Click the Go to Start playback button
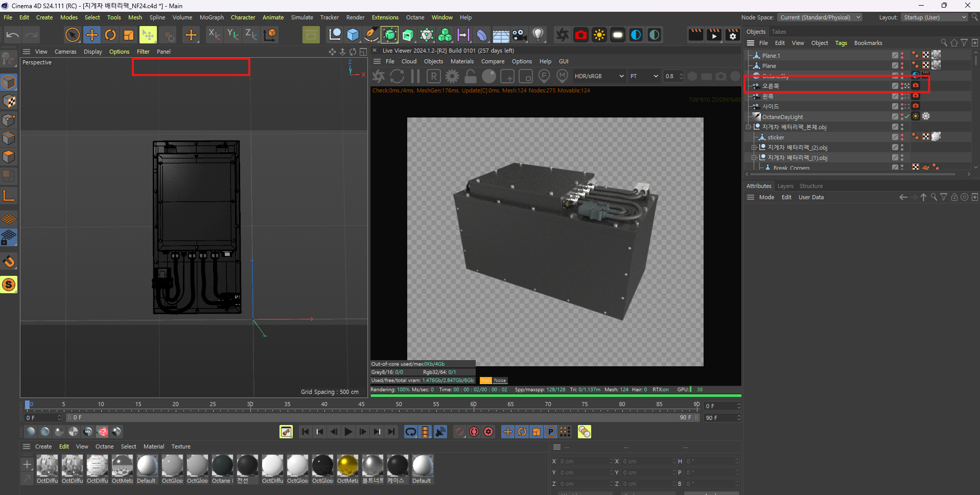Screen dimensions: 980x495 [x=306, y=432]
